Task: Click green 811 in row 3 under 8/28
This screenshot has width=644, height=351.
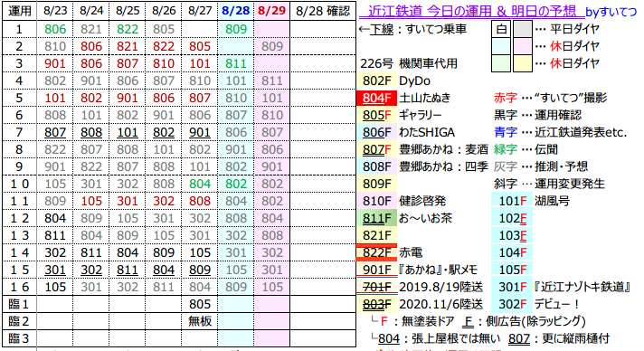Action: click(236, 63)
